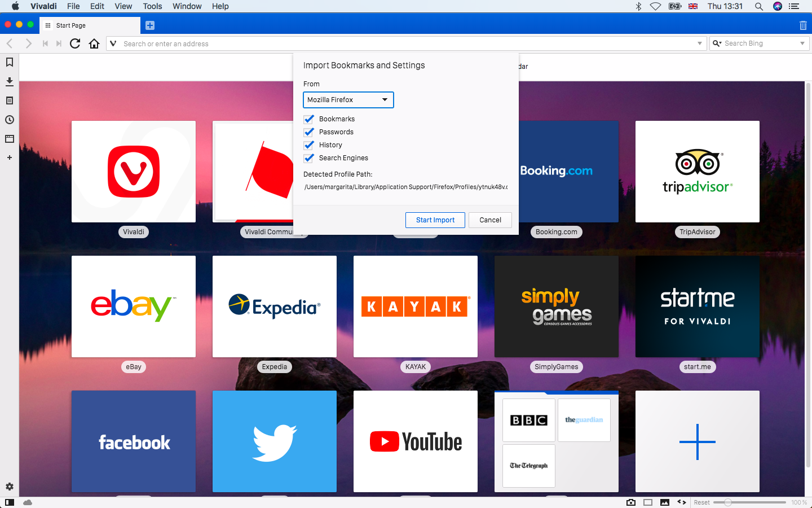Open the KAYAK speed dial thumbnail
The width and height of the screenshot is (812, 508).
(x=416, y=306)
